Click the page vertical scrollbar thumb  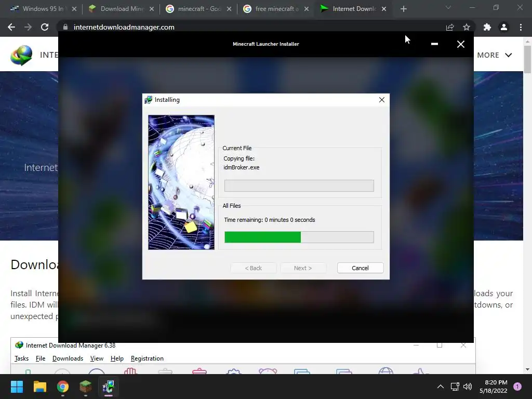[x=527, y=59]
